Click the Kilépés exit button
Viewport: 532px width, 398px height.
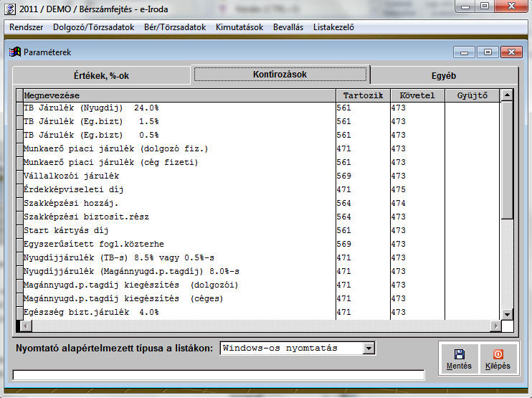pos(498,359)
